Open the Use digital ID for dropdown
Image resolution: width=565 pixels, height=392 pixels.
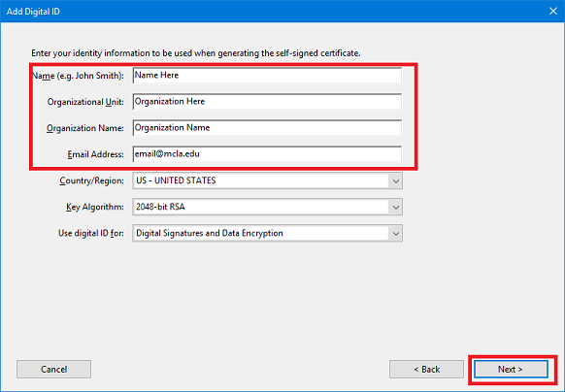click(x=267, y=233)
